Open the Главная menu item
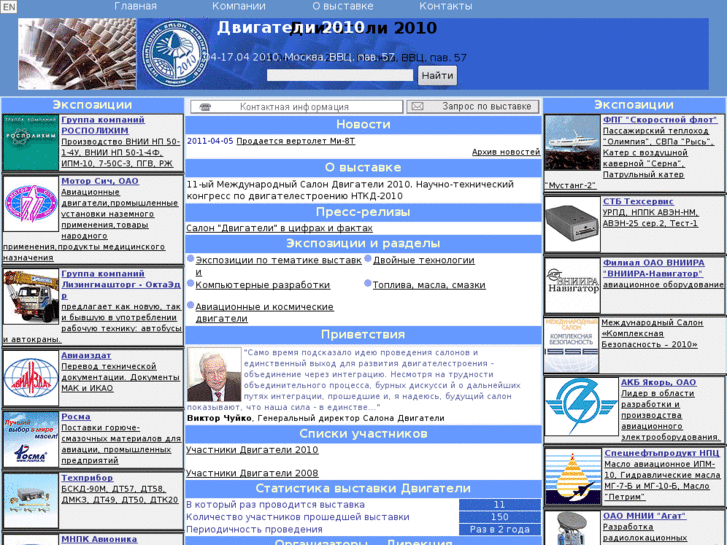 point(135,6)
